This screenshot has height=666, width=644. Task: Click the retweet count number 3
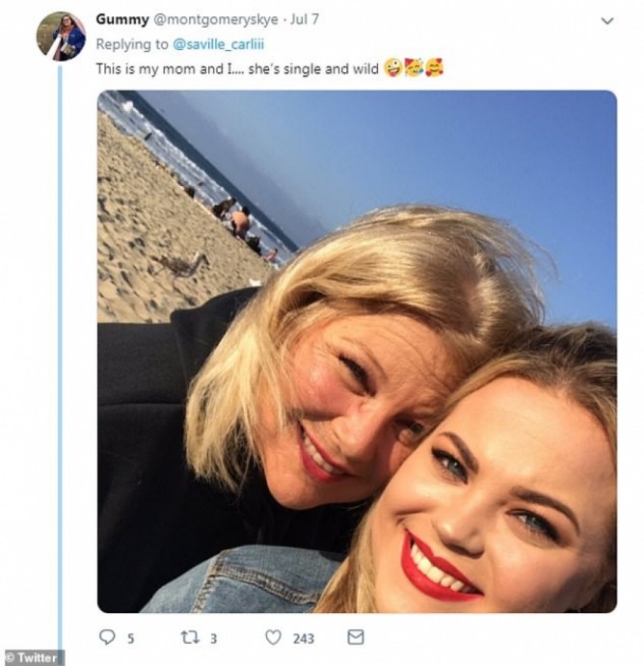pyautogui.click(x=215, y=637)
